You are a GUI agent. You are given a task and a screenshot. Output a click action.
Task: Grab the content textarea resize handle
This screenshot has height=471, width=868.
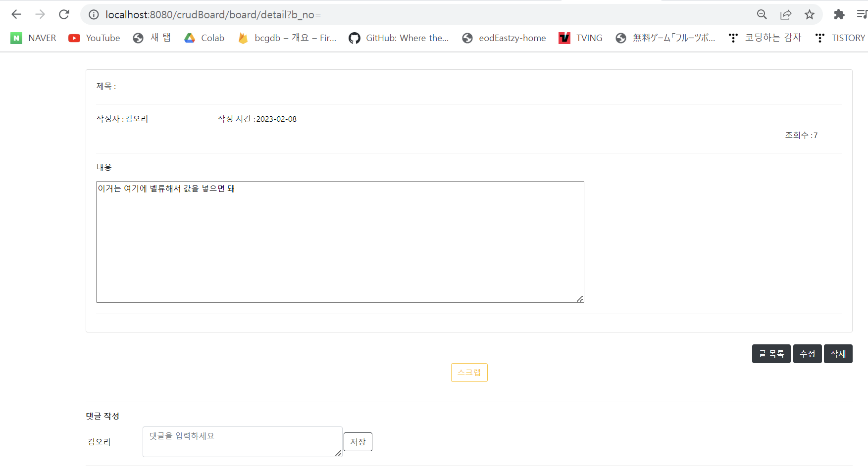coord(580,298)
